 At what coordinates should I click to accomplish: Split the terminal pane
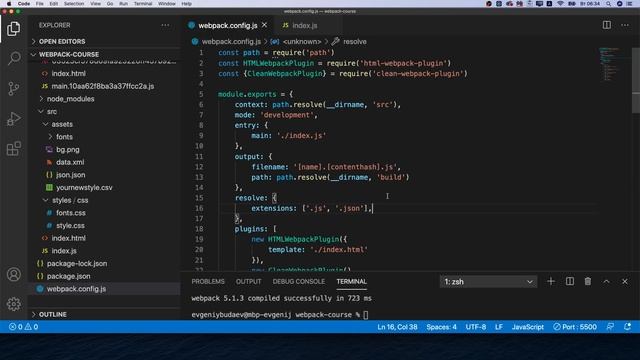tap(569, 281)
